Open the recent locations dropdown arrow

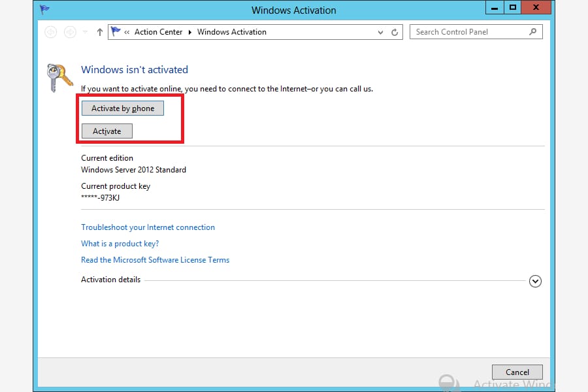coord(86,32)
